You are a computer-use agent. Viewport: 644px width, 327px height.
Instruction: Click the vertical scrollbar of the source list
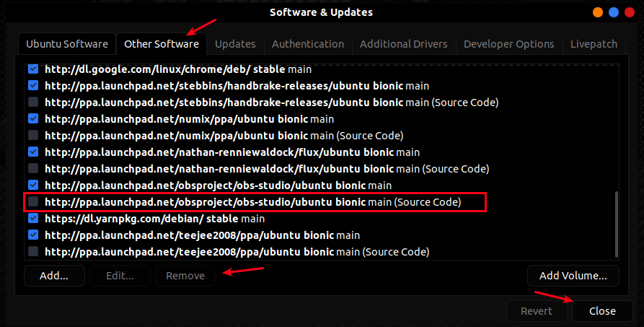click(x=616, y=224)
